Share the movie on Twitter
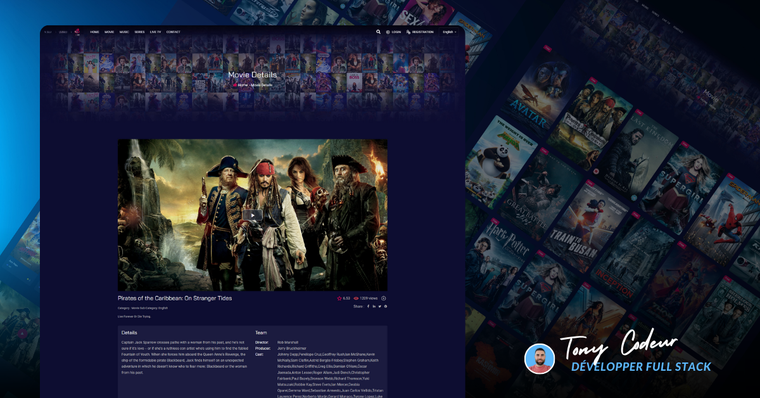This screenshot has width=760, height=398. (380, 306)
